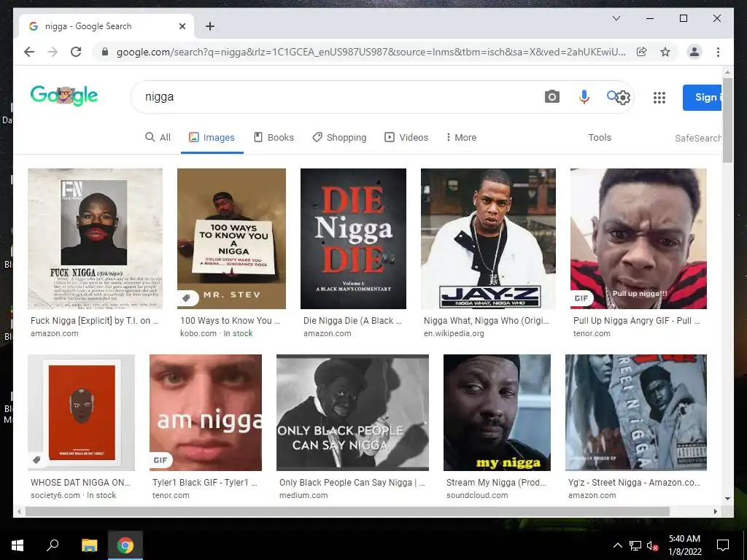The height and width of the screenshot is (560, 747).
Task: Open the Windows notification center
Action: tap(723, 545)
